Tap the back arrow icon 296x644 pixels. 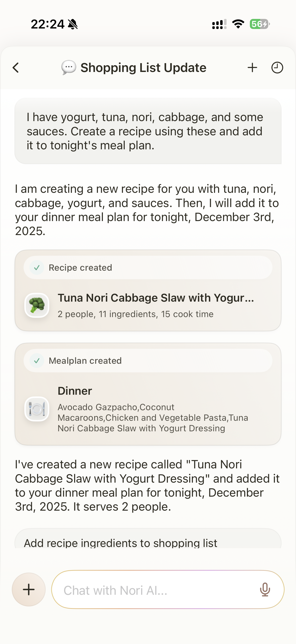(16, 68)
